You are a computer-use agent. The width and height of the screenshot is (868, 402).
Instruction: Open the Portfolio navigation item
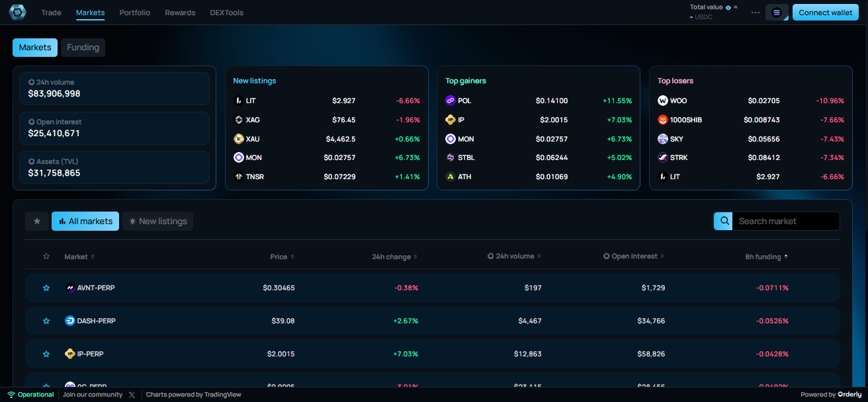tap(134, 12)
